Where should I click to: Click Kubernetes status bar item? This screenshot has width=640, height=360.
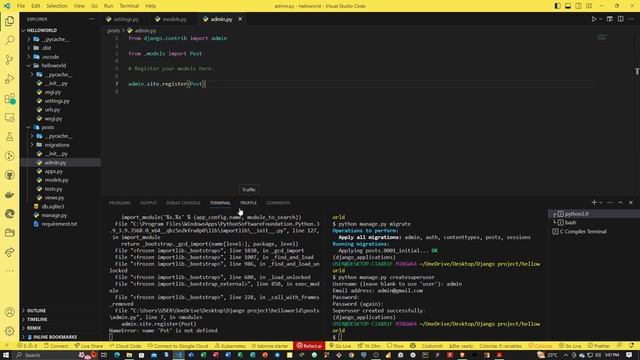pos(230,346)
